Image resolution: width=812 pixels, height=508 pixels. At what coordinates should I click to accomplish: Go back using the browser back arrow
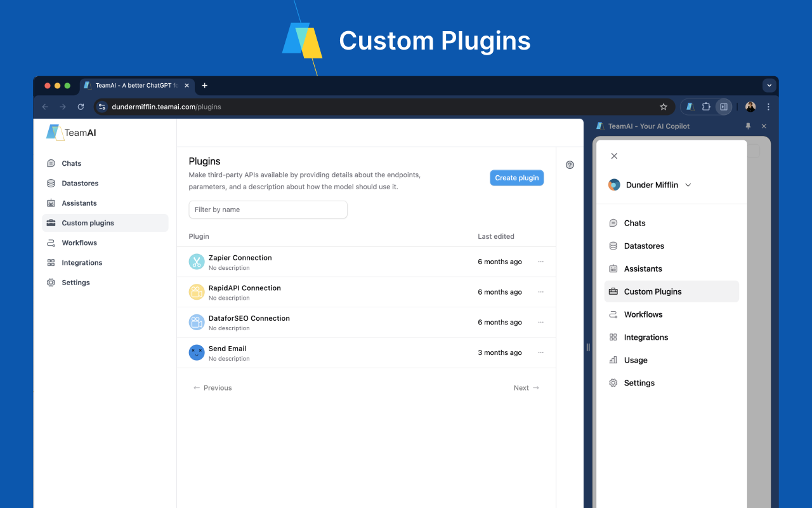coord(44,107)
